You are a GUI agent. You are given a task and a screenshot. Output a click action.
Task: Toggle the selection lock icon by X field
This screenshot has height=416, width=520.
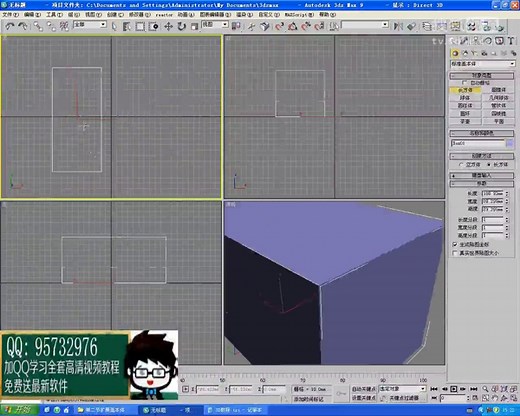pos(185,389)
